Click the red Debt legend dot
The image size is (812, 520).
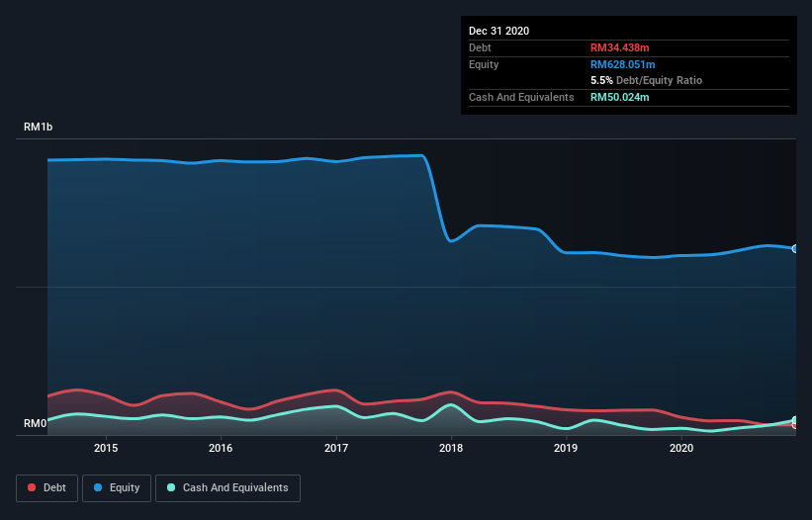click(32, 487)
